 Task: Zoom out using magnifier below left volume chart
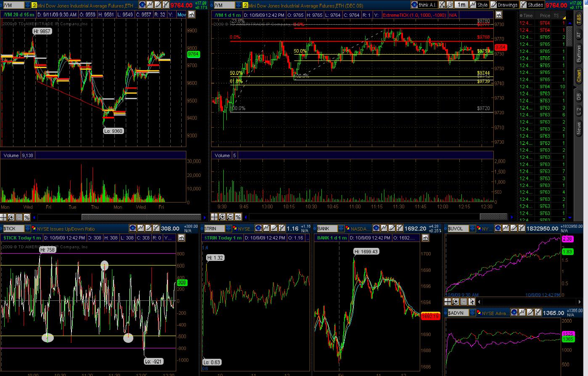coord(19,217)
